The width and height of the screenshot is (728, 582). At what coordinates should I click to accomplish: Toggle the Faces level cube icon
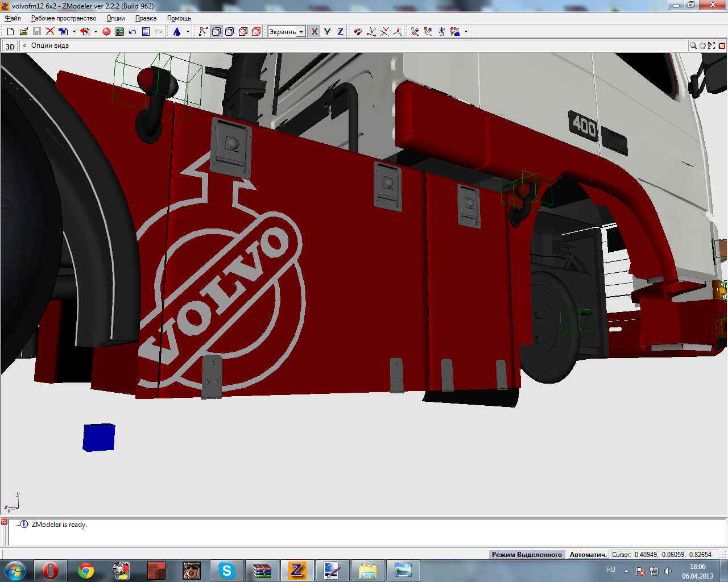(x=230, y=32)
